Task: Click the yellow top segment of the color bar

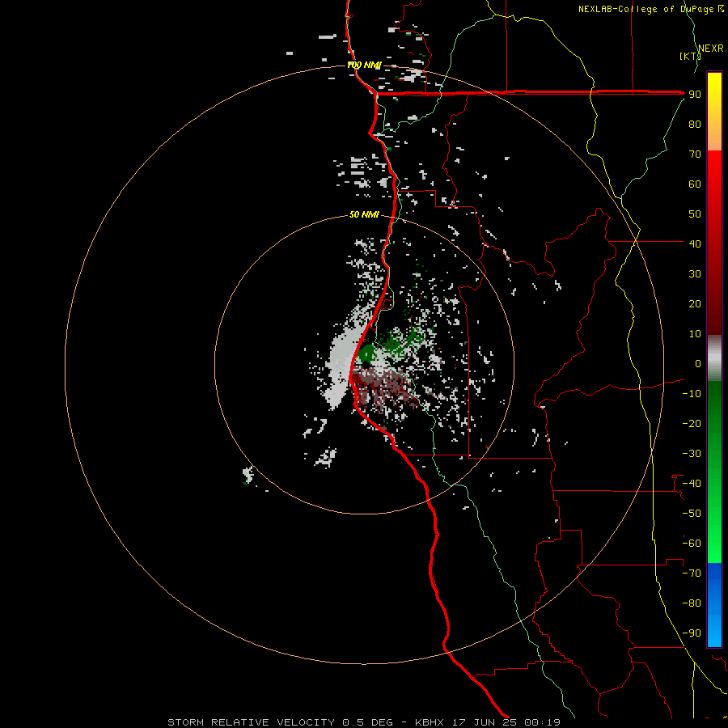Action: 714,112
